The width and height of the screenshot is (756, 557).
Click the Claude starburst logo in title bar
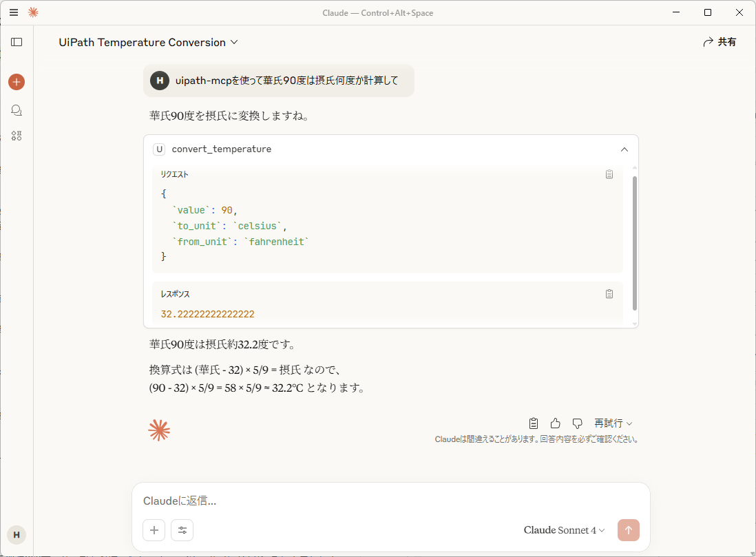pos(33,12)
